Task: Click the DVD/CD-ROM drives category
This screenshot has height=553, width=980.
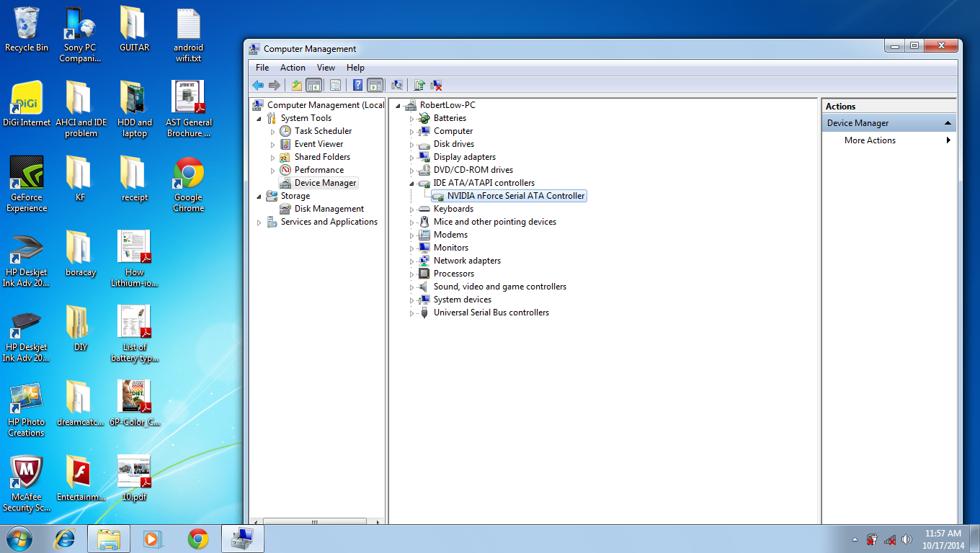Action: click(473, 170)
